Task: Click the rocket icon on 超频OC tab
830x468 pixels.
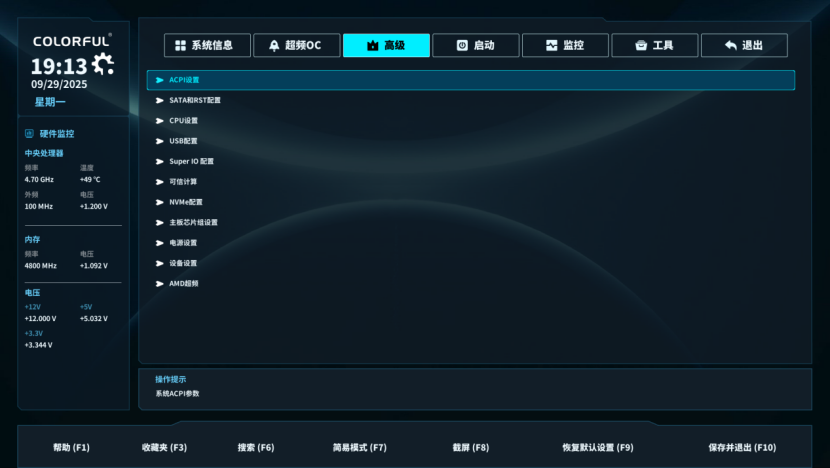Action: coord(274,46)
